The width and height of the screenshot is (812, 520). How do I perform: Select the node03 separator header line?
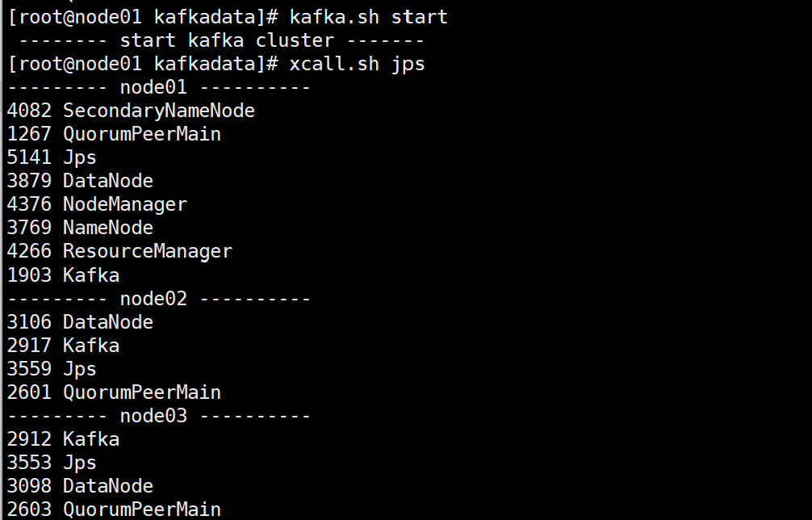click(x=158, y=416)
